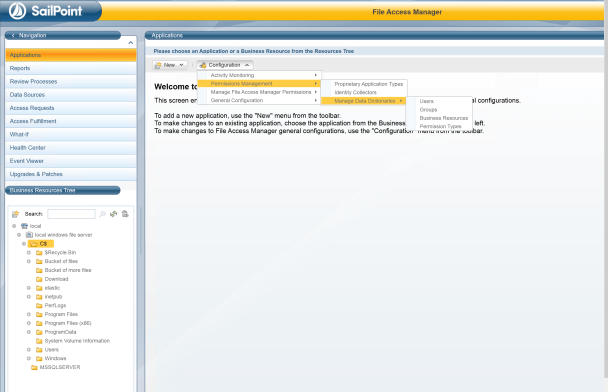This screenshot has height=392, width=608.
Task: Open the Reports navigation item
Action: (71, 68)
